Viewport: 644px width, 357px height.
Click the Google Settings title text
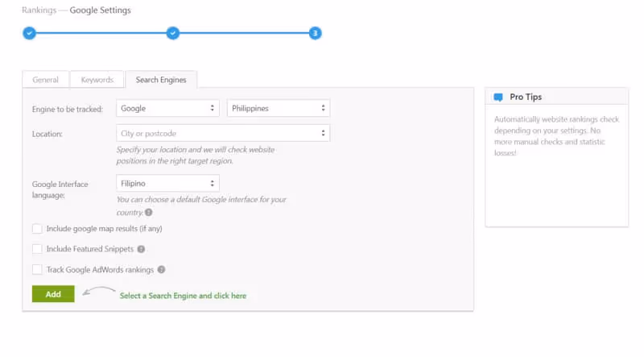tap(100, 10)
